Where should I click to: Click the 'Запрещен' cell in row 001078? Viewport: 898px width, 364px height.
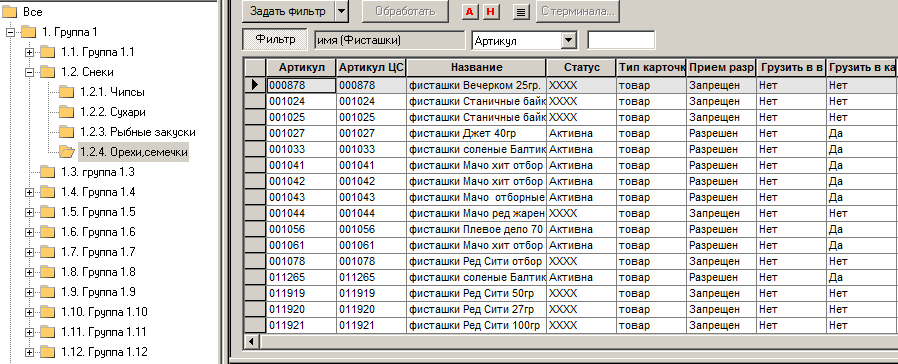722,262
